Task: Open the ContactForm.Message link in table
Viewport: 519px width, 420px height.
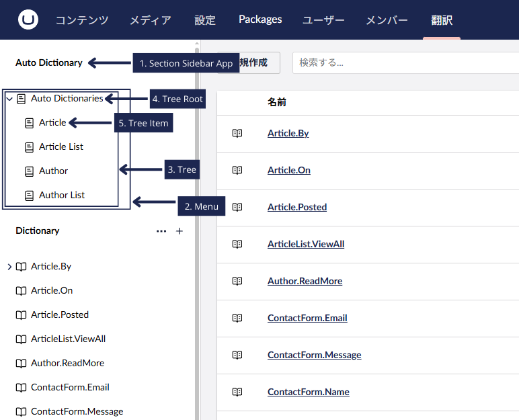Action: 314,355
